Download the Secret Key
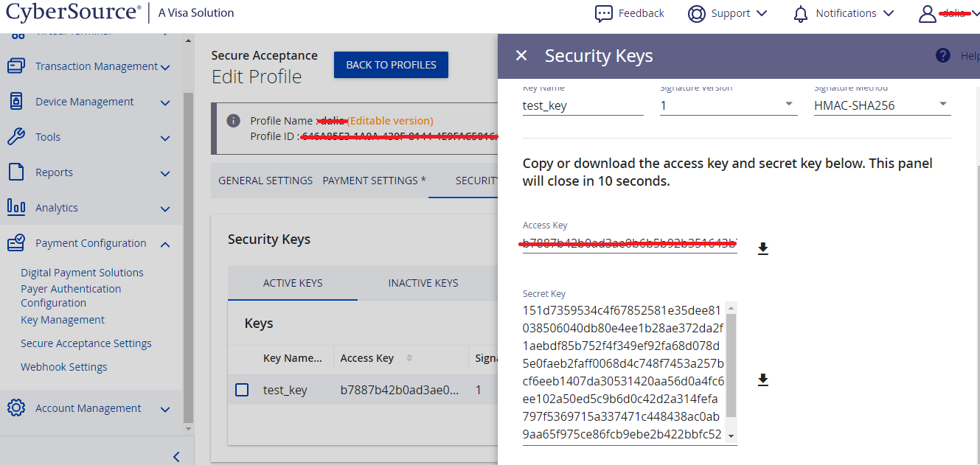 [x=763, y=380]
